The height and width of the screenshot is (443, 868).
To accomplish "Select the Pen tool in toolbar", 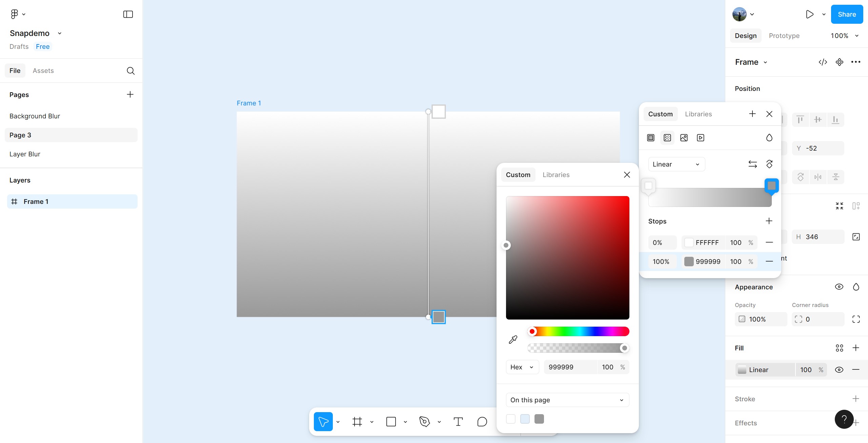I will pos(424,422).
